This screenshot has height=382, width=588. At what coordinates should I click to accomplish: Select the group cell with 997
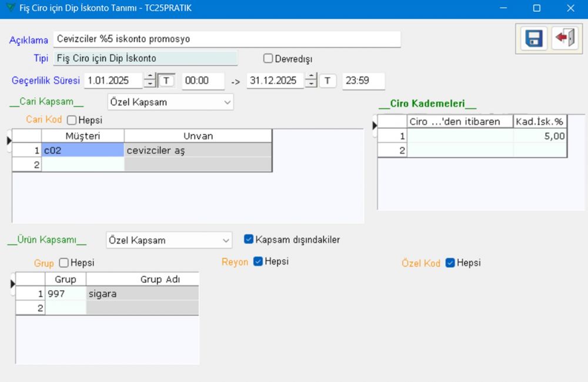coord(65,294)
